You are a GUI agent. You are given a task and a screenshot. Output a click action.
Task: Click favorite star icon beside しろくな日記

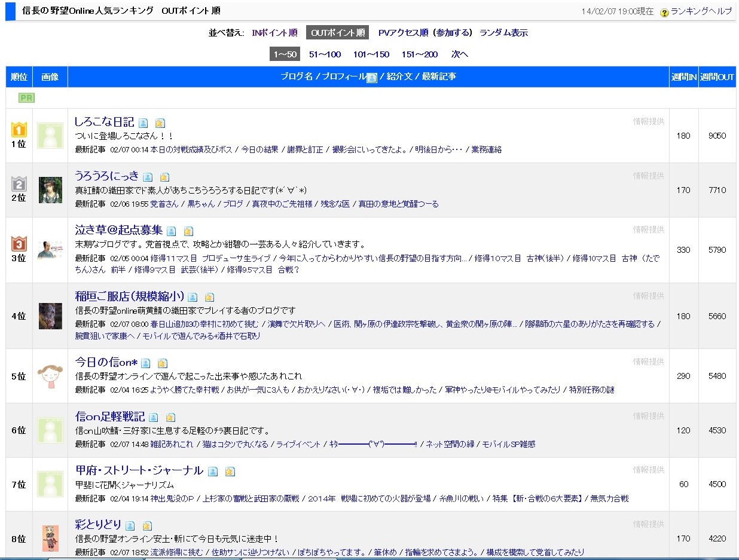[160, 123]
